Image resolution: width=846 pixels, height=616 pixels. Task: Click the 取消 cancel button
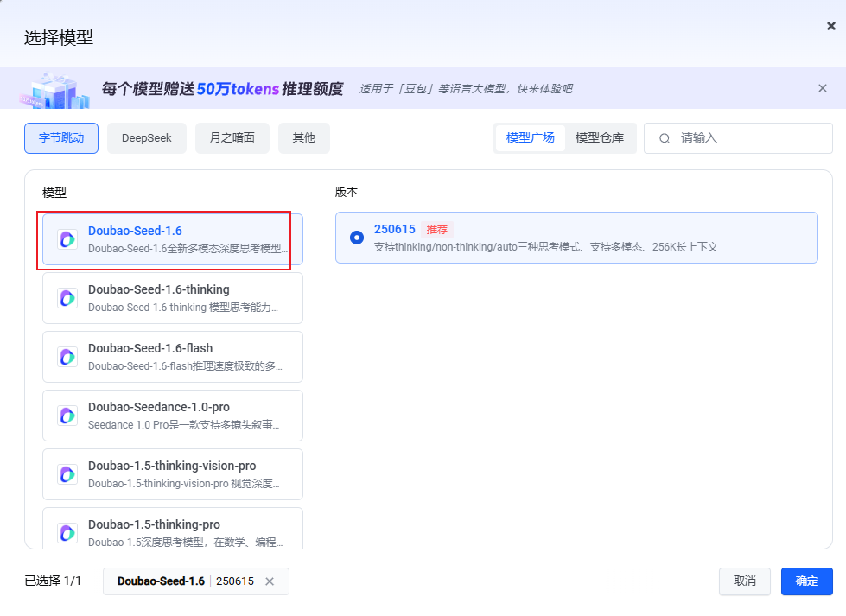[x=745, y=581]
